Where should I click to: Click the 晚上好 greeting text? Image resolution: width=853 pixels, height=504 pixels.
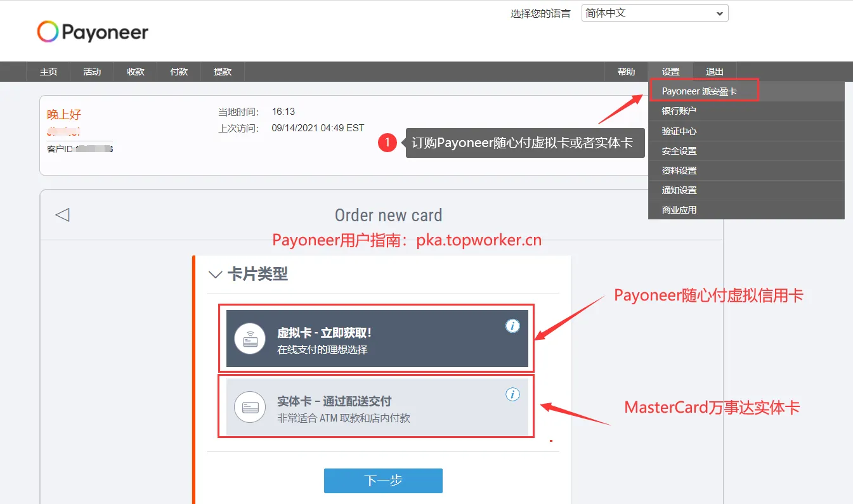tap(64, 115)
